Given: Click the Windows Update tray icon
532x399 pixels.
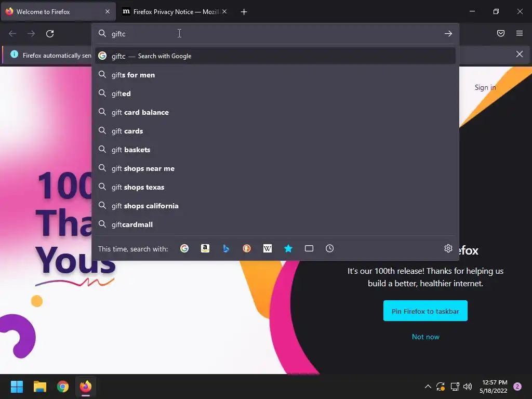Looking at the screenshot, I should 441,387.
